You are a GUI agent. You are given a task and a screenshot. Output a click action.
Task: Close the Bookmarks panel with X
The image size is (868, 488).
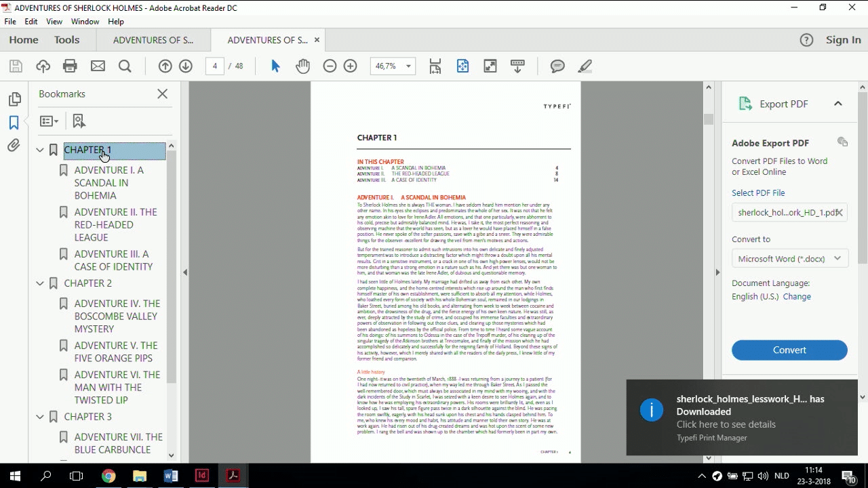pos(162,94)
